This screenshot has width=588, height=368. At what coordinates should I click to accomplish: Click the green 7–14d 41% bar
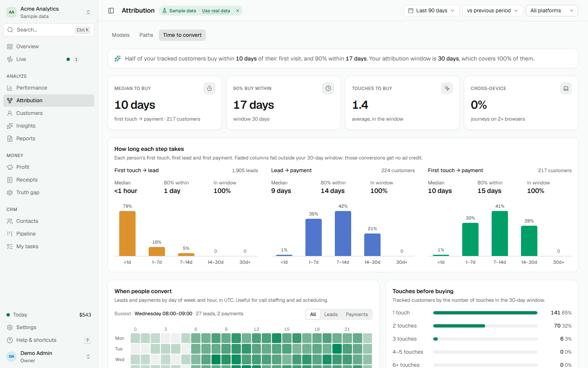(x=500, y=233)
